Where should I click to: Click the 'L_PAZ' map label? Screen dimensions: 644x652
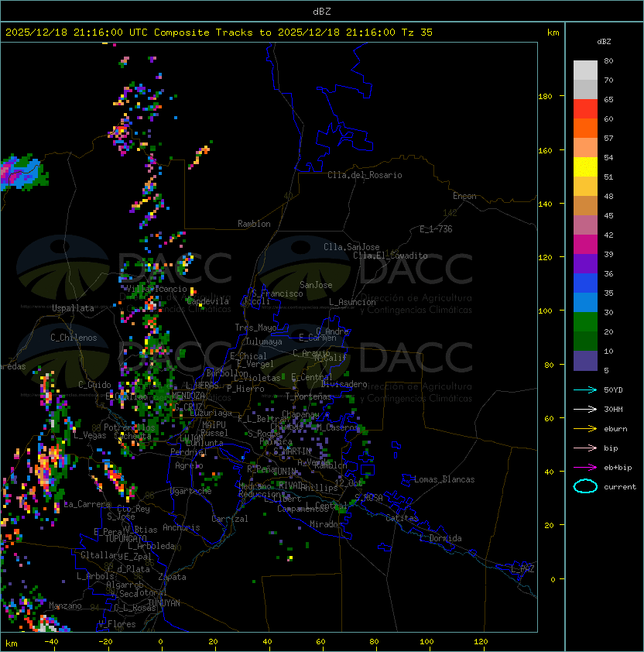[x=522, y=569]
